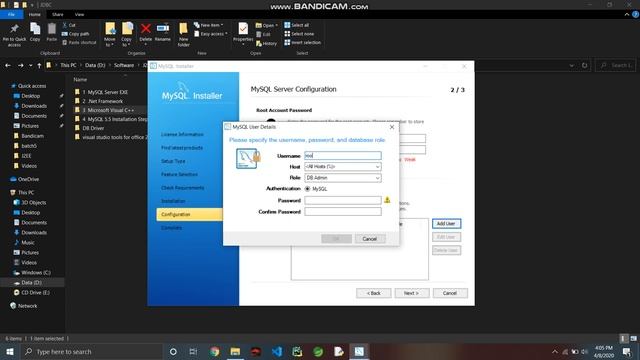Screen dimensions: 640x360
Task: Select the MySQL authentication radio button
Action: coord(307,189)
